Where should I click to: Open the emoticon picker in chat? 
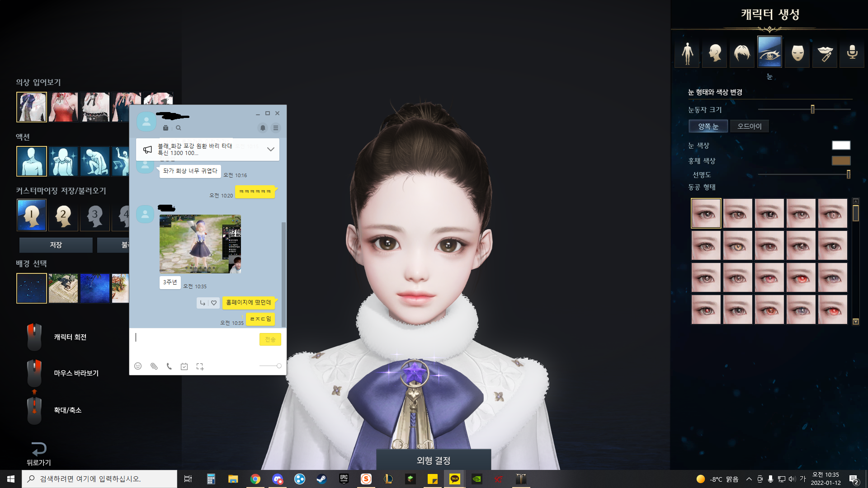click(x=138, y=366)
